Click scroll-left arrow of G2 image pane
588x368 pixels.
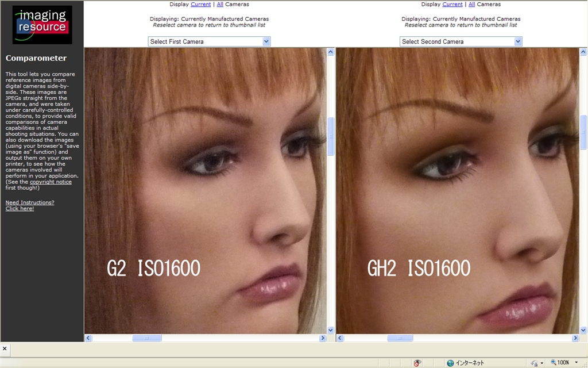tap(88, 338)
